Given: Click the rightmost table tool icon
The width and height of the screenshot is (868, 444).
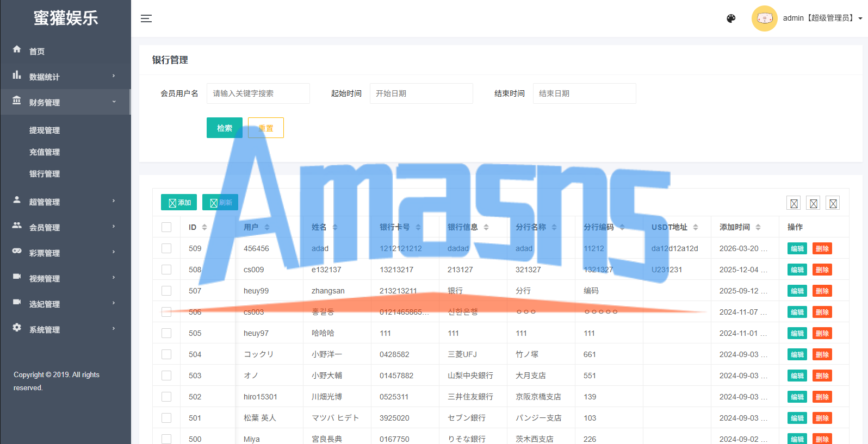Looking at the screenshot, I should 833,203.
